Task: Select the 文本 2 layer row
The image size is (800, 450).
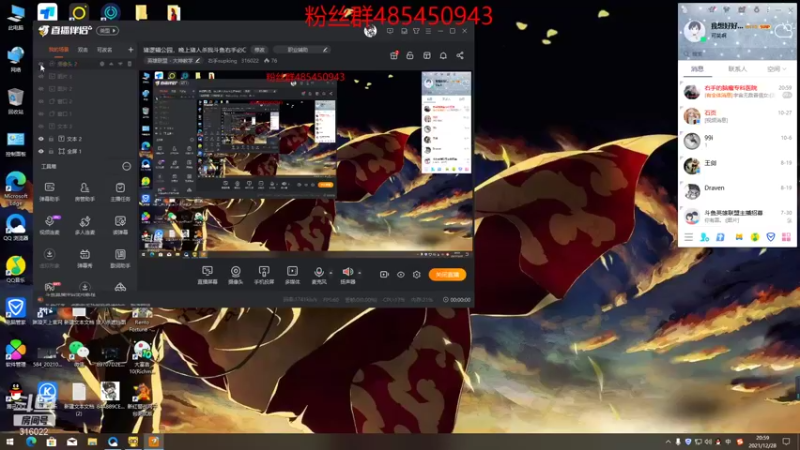Action: tap(85, 139)
